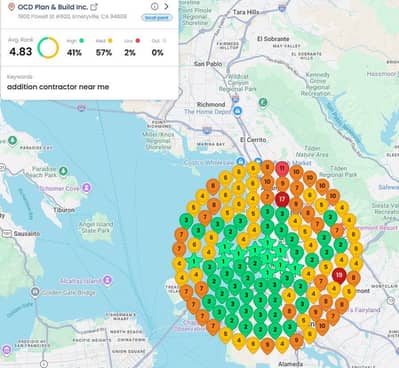Click the Costco Wholesale shopping pin
The width and height of the screenshot is (399, 368).
(240, 161)
